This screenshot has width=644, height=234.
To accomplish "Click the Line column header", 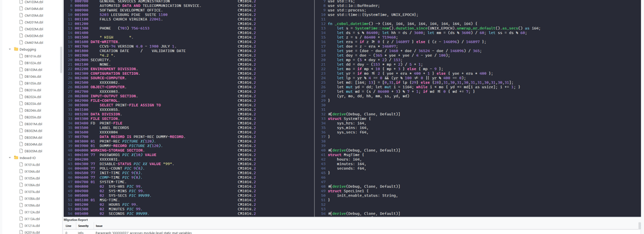I will (68, 226).
